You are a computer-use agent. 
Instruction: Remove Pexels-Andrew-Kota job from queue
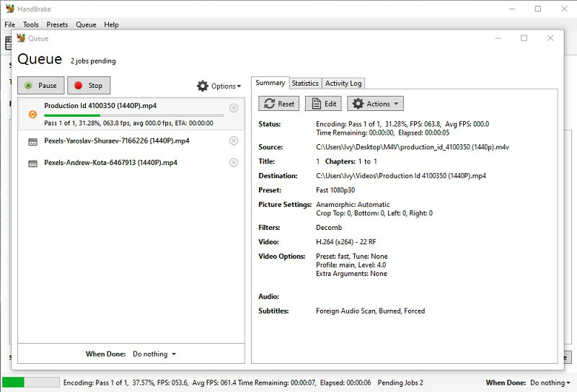234,163
